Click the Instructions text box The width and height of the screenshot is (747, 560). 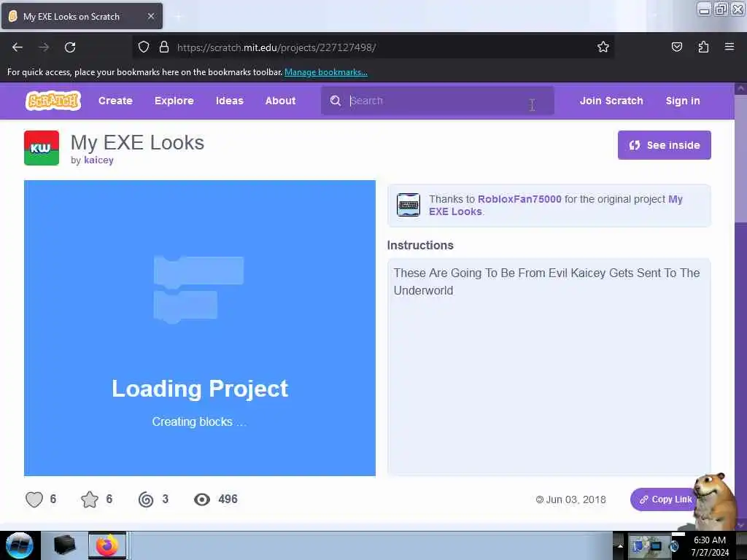(x=549, y=366)
